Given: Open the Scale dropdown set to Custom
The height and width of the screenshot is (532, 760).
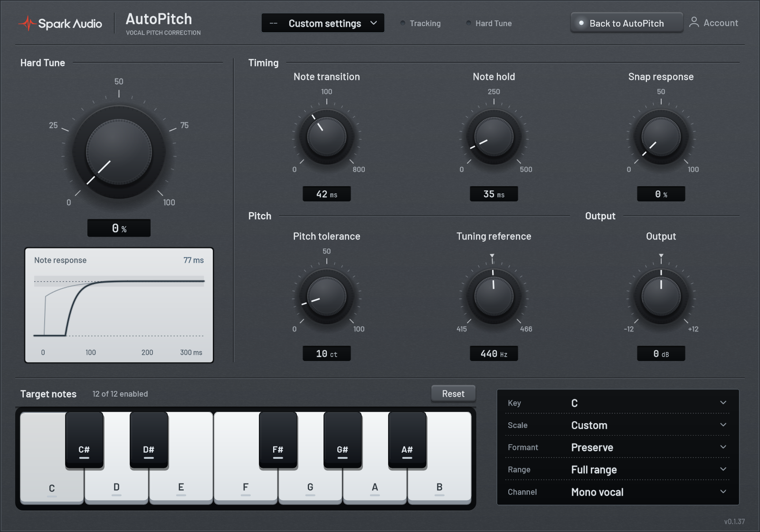Looking at the screenshot, I should coord(617,425).
